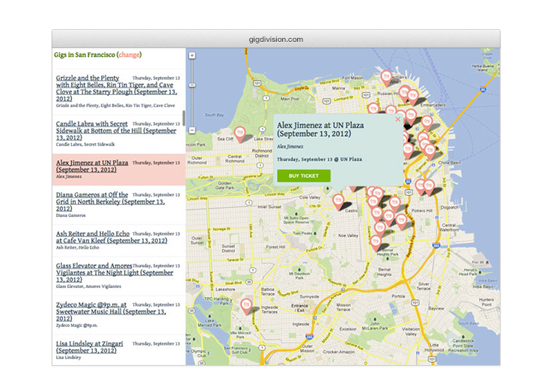Select highlighted Alex Jimenez at UN Plaza listing
The image size is (550, 392).
point(91,166)
